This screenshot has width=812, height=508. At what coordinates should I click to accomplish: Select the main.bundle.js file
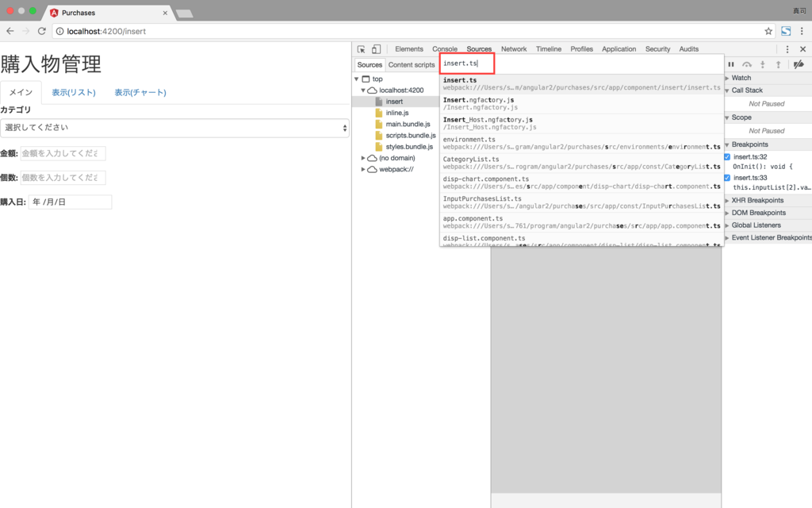[408, 124]
